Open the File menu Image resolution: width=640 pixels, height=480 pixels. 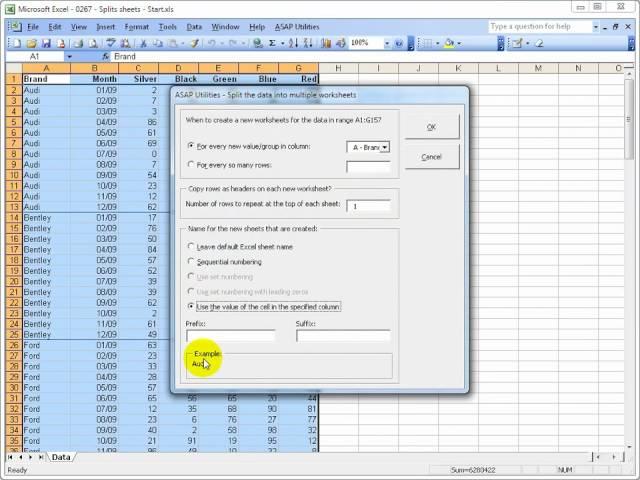click(x=33, y=27)
